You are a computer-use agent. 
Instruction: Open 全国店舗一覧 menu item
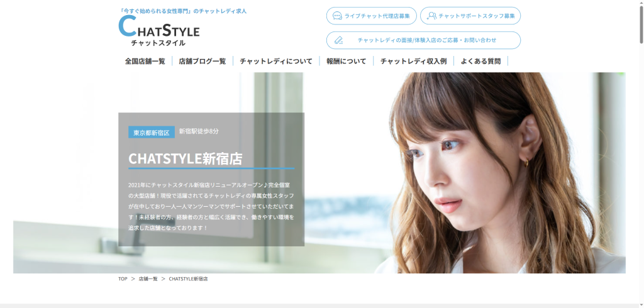point(145,61)
